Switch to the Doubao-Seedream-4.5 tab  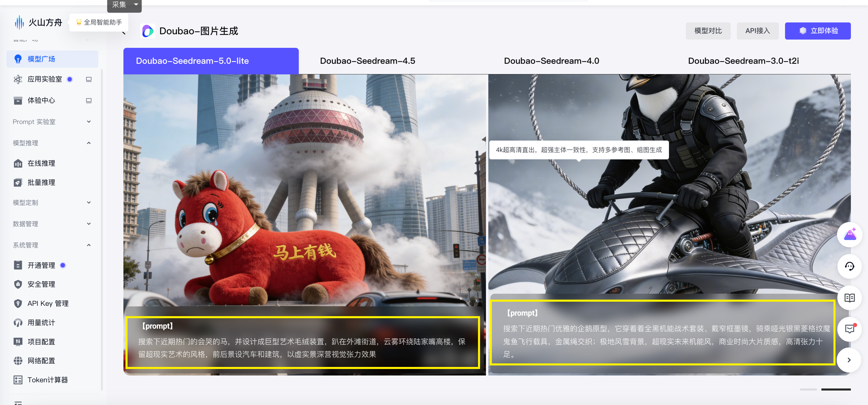point(367,61)
